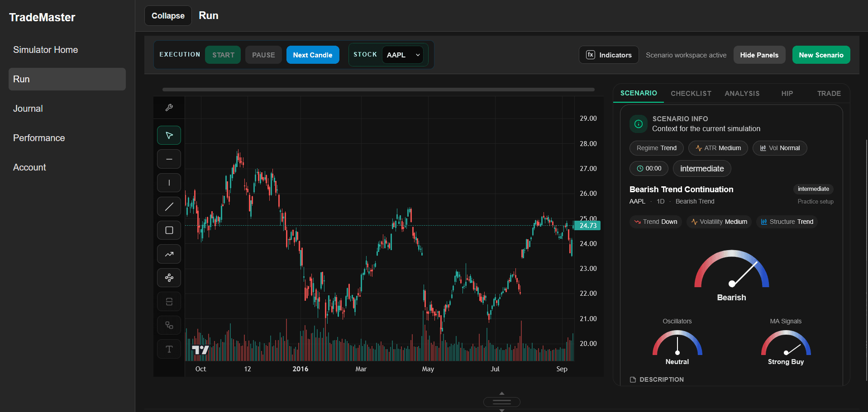
Task: Click the Volatility Medium badge
Action: tap(719, 222)
